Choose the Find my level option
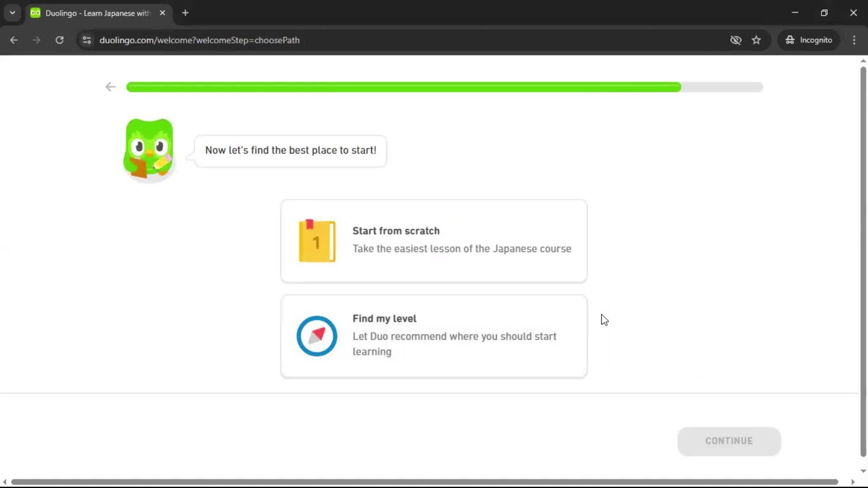The height and width of the screenshot is (488, 868). (433, 336)
